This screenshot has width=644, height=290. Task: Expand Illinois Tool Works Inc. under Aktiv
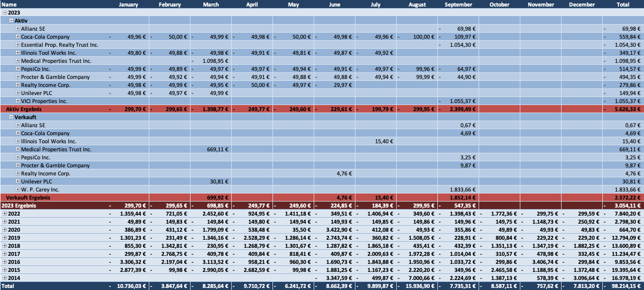click(x=18, y=53)
